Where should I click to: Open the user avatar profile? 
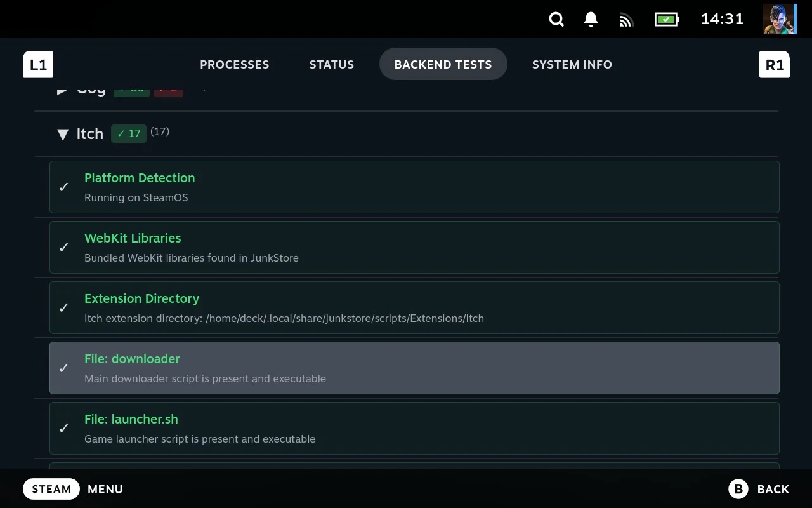(780, 19)
